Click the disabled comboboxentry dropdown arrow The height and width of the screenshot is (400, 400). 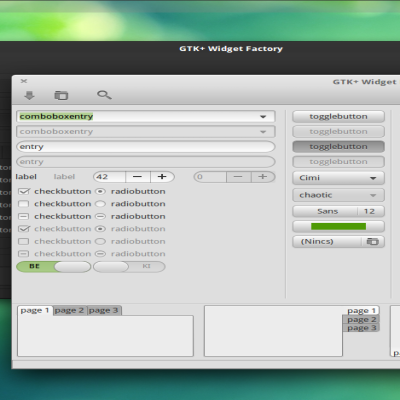point(263,132)
